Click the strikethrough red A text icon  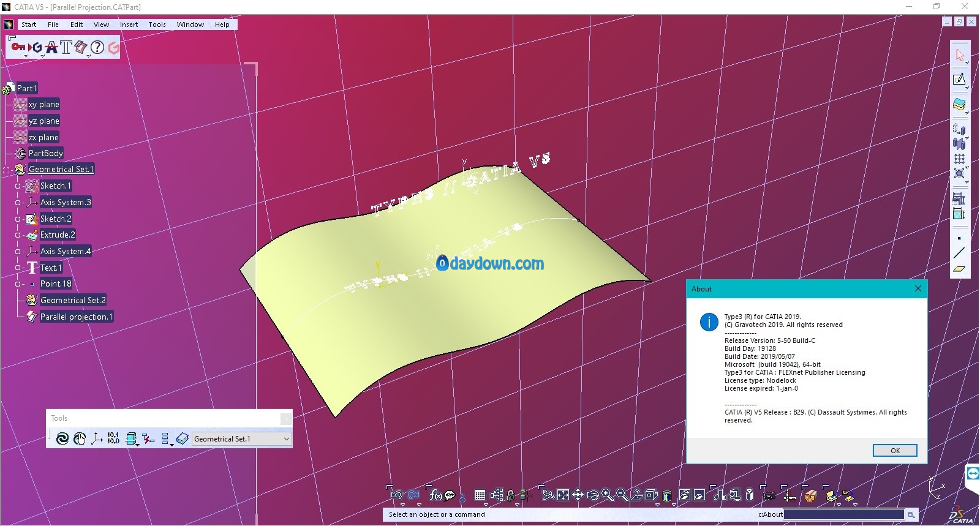(51, 47)
